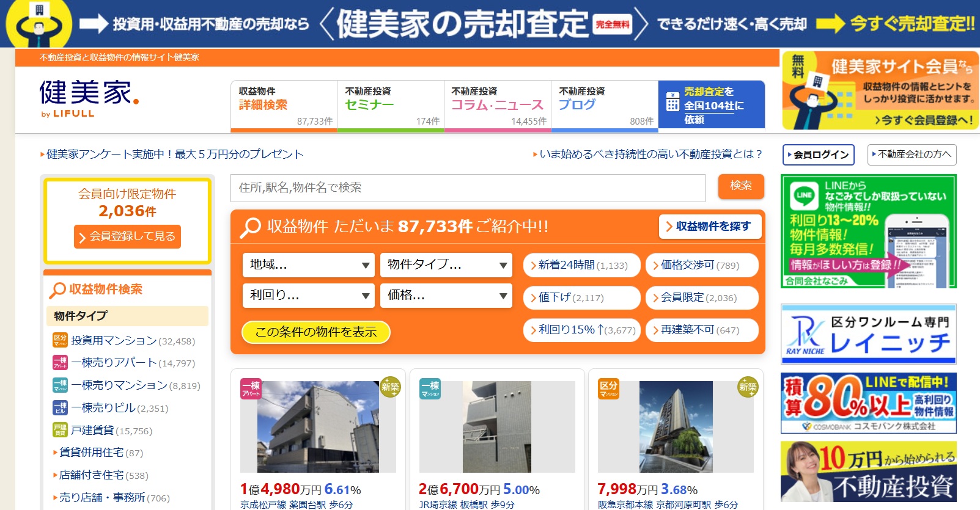This screenshot has height=510, width=980.
Task: Click the address/station search input field
Action: [x=468, y=188]
